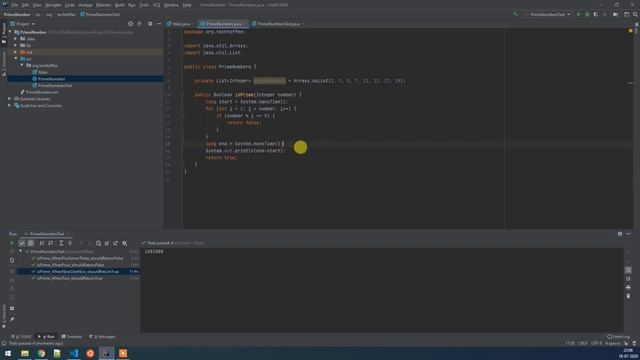Screen dimensions: 640x360
Task: Select the Main class in project tree
Action: click(42, 72)
